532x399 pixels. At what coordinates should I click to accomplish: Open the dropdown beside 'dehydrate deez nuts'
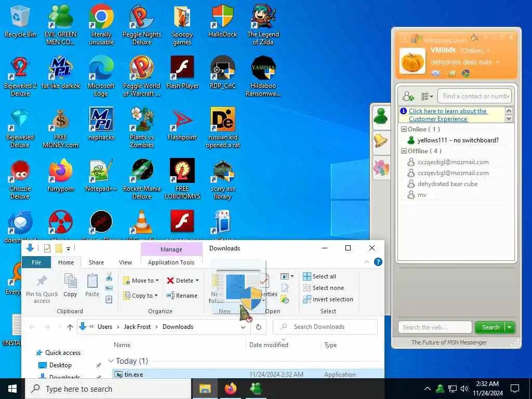498,62
